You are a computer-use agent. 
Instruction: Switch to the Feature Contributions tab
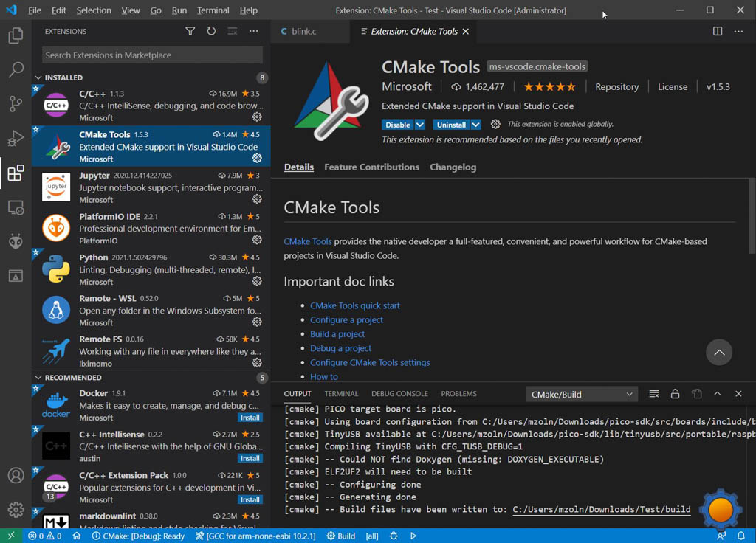pyautogui.click(x=371, y=167)
